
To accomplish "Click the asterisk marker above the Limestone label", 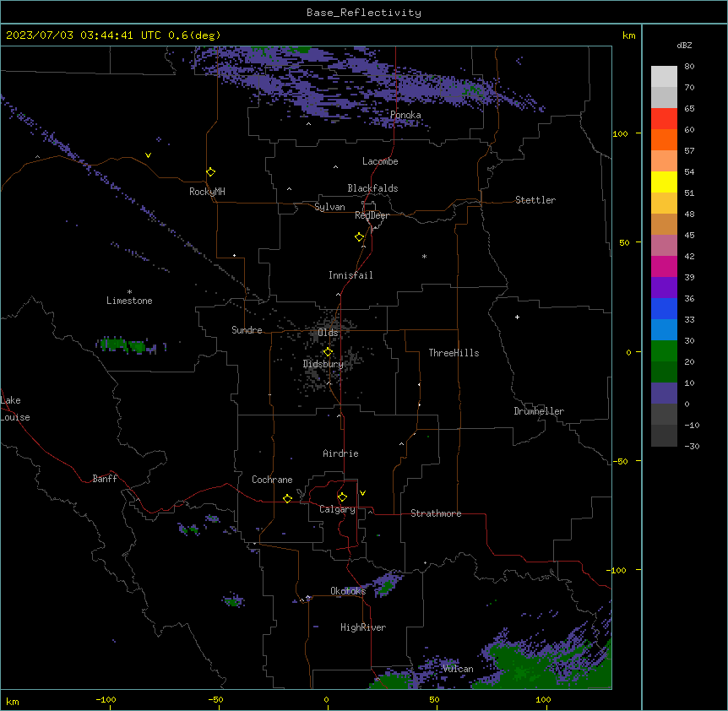I will [129, 291].
